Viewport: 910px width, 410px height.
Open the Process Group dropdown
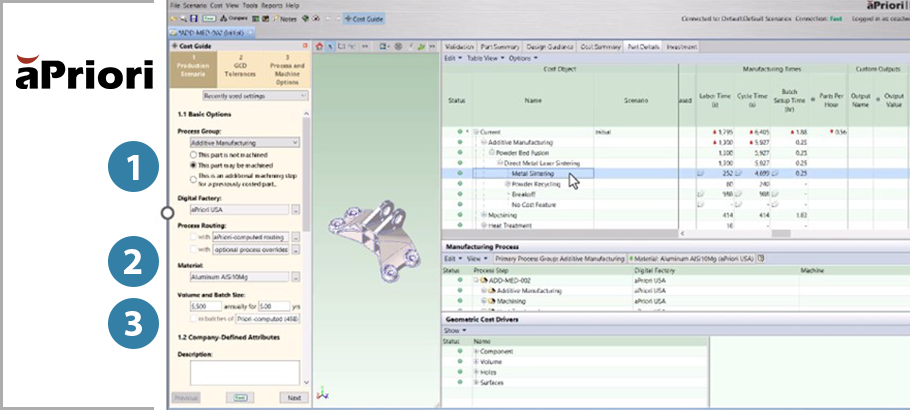pos(245,142)
